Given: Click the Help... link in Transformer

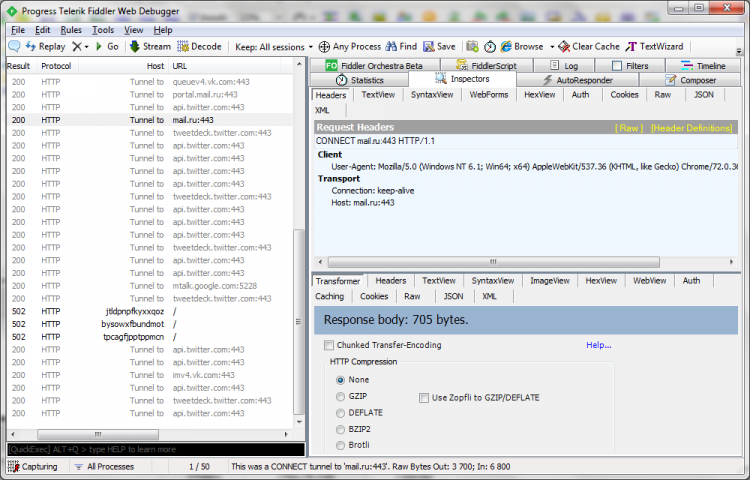Looking at the screenshot, I should 598,345.
